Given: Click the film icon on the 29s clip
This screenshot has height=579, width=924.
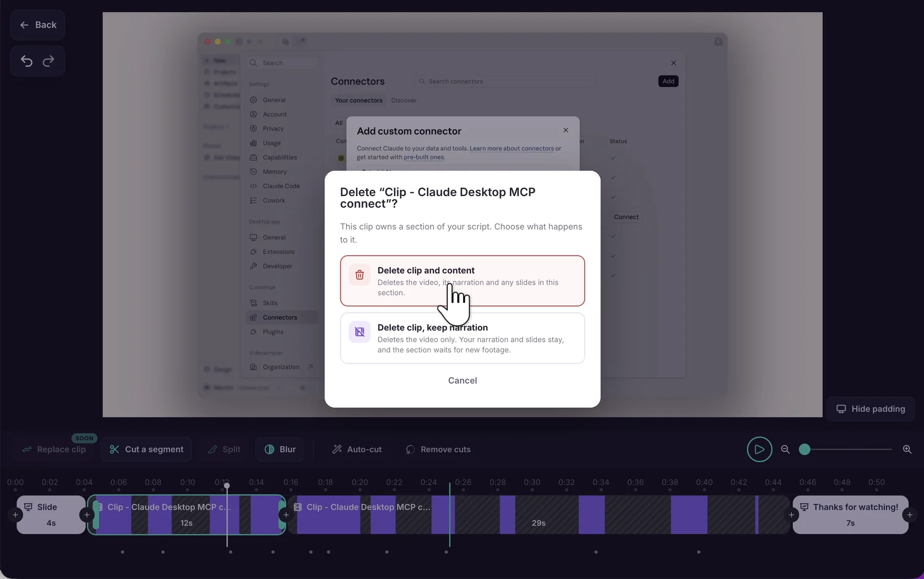Looking at the screenshot, I should pos(298,507).
